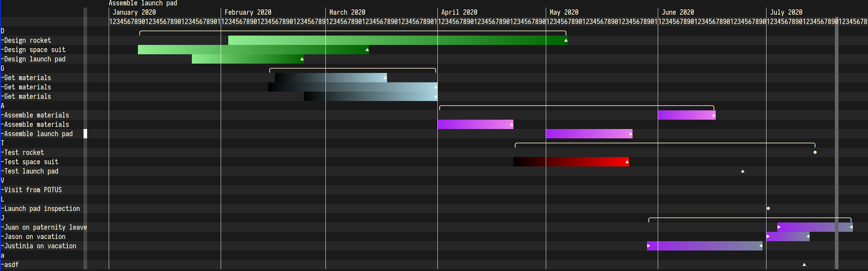Image resolution: width=868 pixels, height=271 pixels.
Task: Click the Design rocket end triangle marker
Action: (x=566, y=40)
